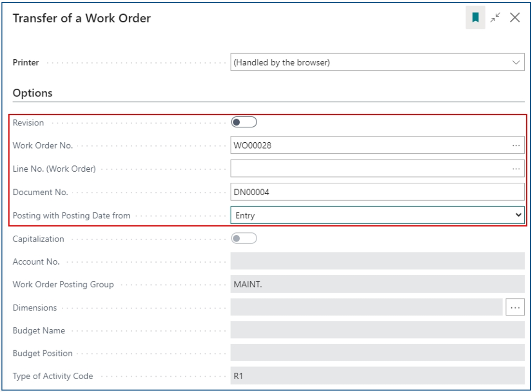
Task: Click the Work Order No. input field
Action: (369, 145)
